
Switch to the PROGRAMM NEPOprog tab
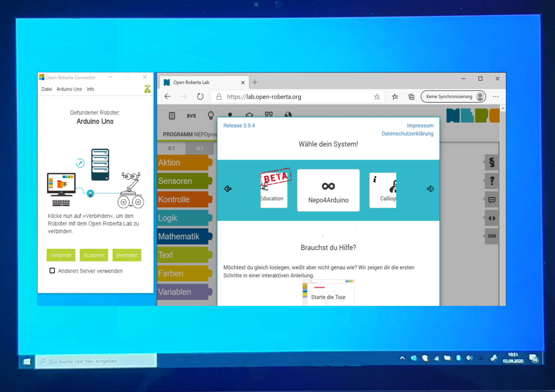point(190,134)
